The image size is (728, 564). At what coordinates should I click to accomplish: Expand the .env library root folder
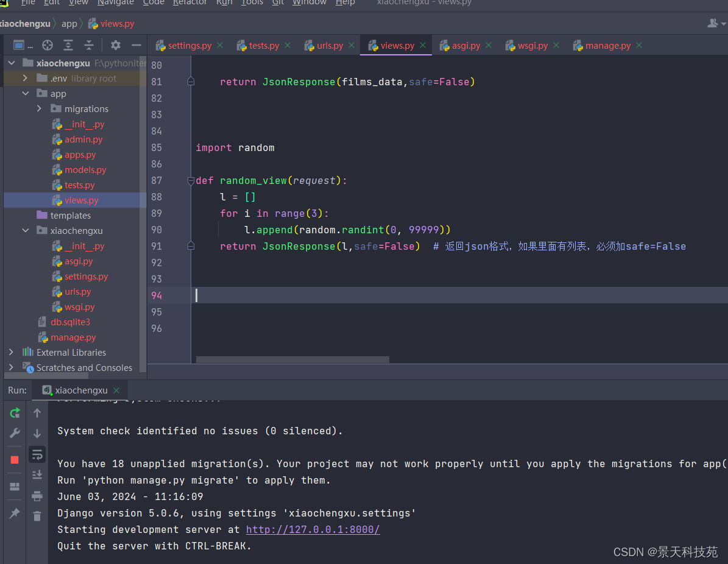point(25,78)
